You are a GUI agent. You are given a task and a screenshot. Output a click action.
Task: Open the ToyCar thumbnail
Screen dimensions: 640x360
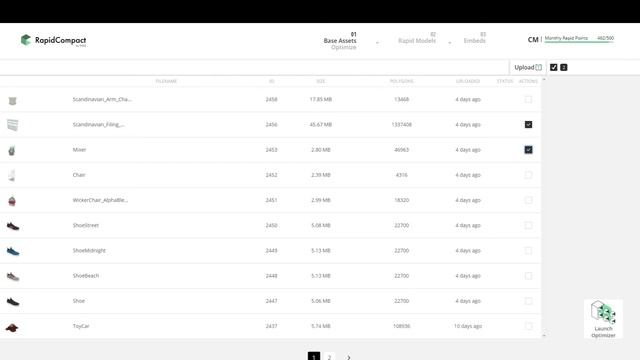tap(12, 327)
